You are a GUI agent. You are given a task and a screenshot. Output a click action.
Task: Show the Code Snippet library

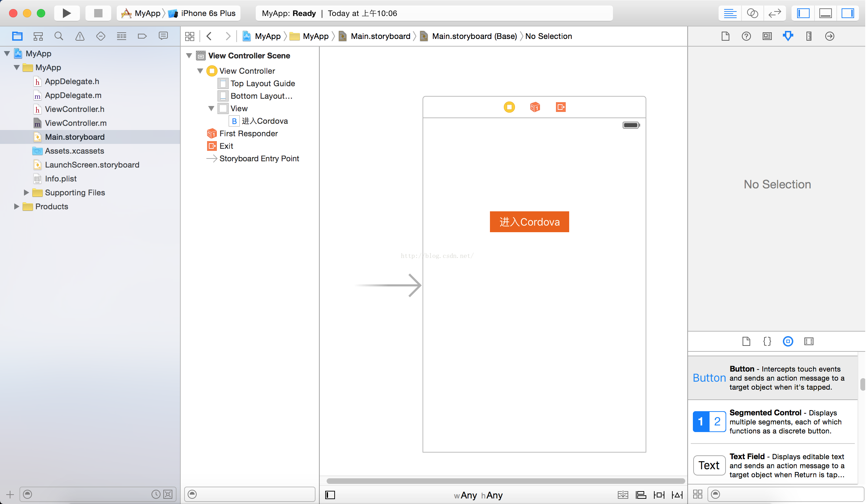767,341
